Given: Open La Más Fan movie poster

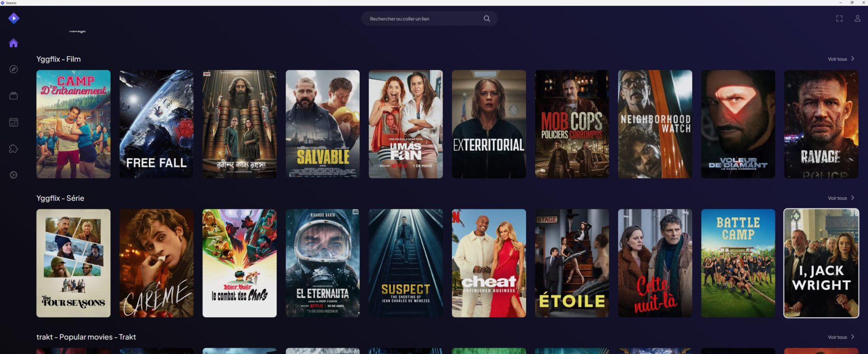Looking at the screenshot, I should click(x=406, y=124).
